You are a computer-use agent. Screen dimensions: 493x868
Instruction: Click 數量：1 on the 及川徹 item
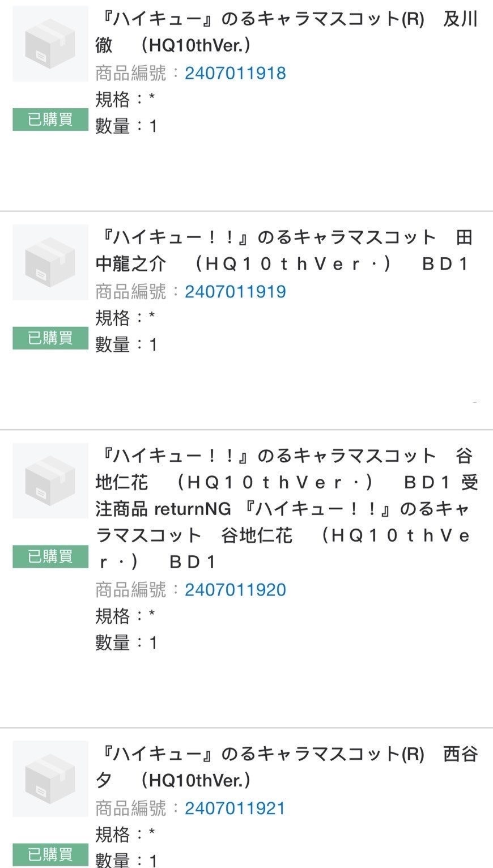(126, 126)
